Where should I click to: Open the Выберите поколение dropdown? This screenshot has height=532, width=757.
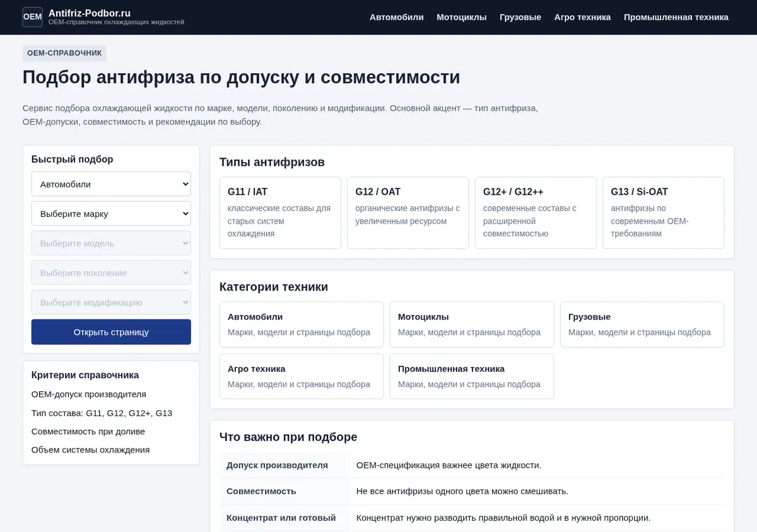pyautogui.click(x=111, y=273)
